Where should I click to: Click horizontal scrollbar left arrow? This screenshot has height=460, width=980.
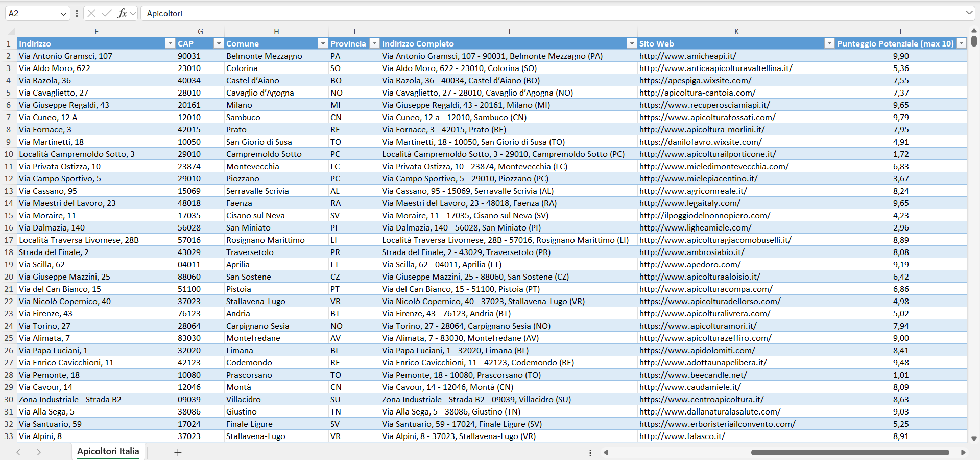606,452
